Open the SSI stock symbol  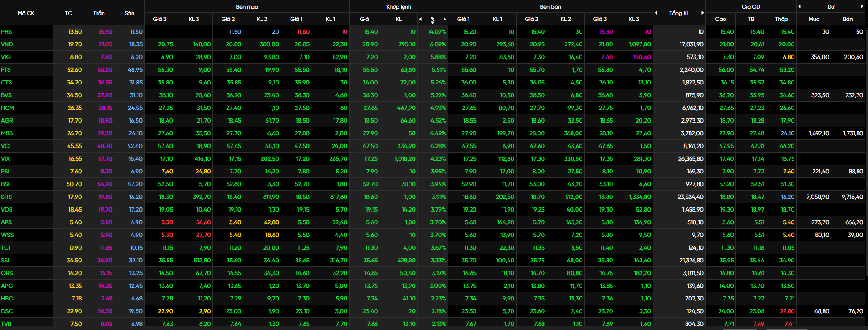5,261
